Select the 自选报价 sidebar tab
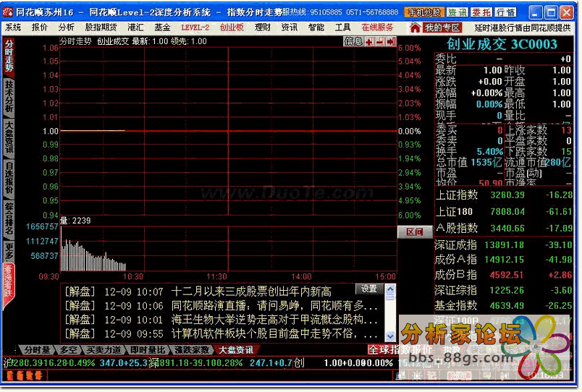Screen dimensions: 582x392 click(x=9, y=179)
